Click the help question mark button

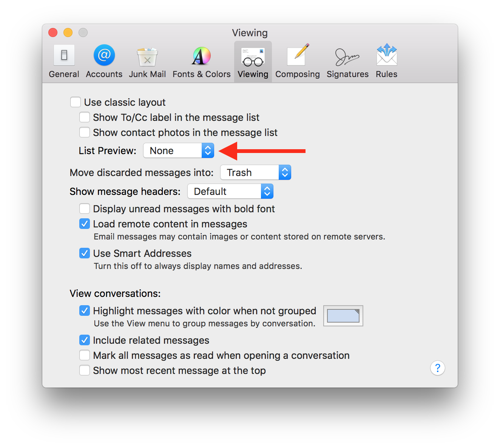point(438,368)
